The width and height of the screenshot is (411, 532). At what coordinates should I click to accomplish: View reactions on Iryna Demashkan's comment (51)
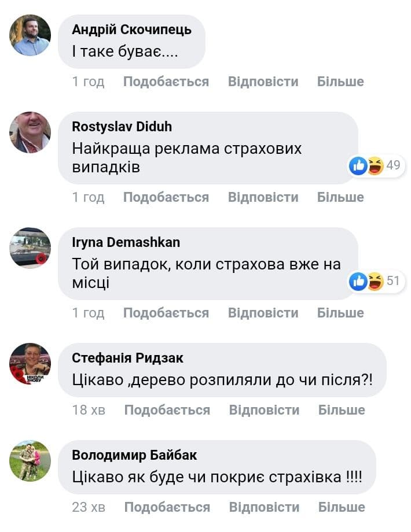(x=377, y=281)
